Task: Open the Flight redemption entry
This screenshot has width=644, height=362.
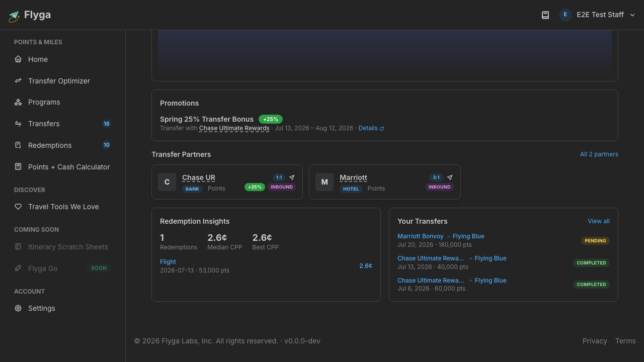Action: [168, 262]
